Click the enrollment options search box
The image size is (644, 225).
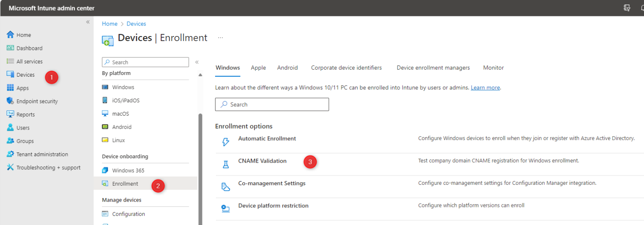coord(272,104)
